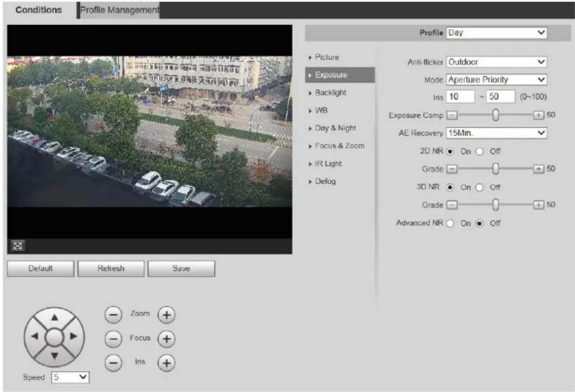Click the PTZ left arrow

(x=34, y=336)
